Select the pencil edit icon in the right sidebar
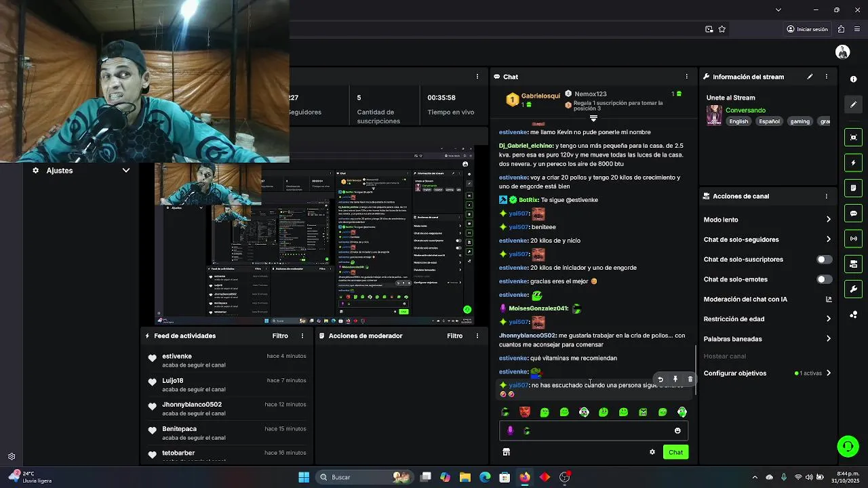This screenshot has height=488, width=868. point(853,104)
